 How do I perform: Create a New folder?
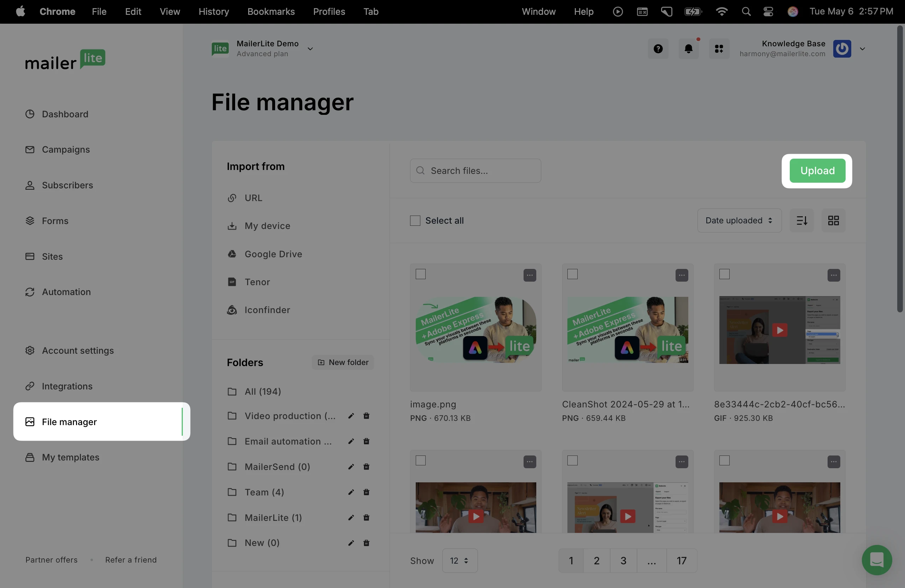tap(343, 362)
